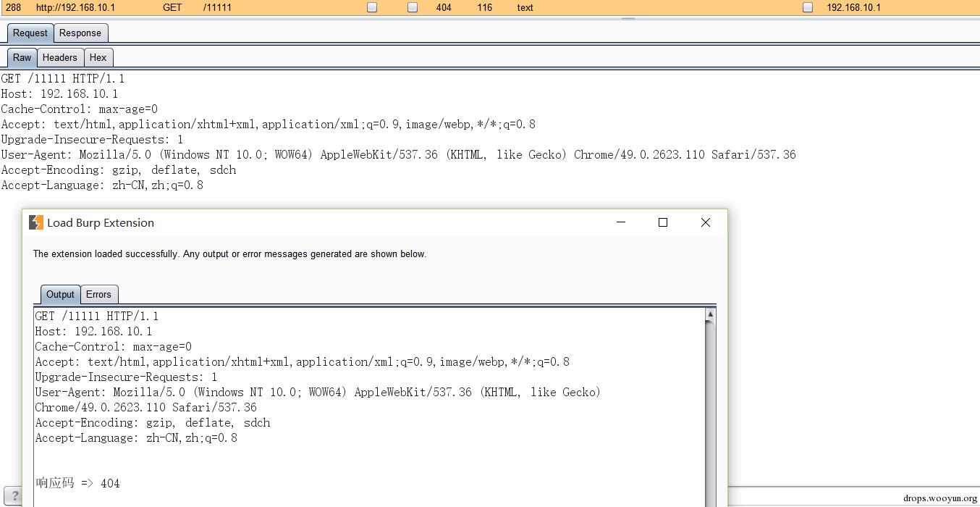Click Accept-Language line in request pane
The image size is (980, 507).
[102, 185]
